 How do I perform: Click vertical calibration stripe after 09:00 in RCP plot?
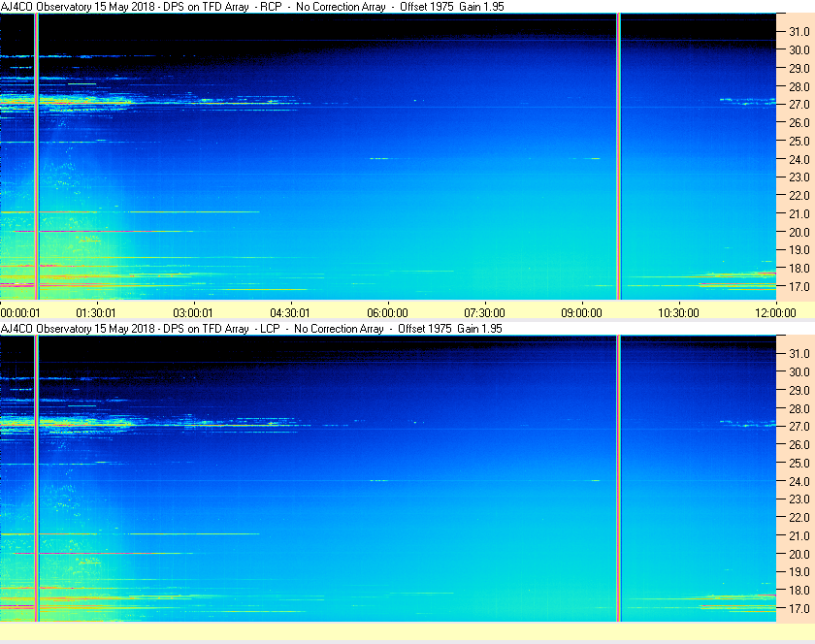pyautogui.click(x=619, y=156)
